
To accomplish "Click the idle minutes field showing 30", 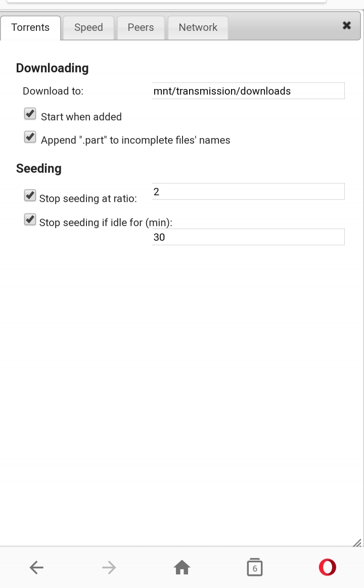I will pos(248,237).
